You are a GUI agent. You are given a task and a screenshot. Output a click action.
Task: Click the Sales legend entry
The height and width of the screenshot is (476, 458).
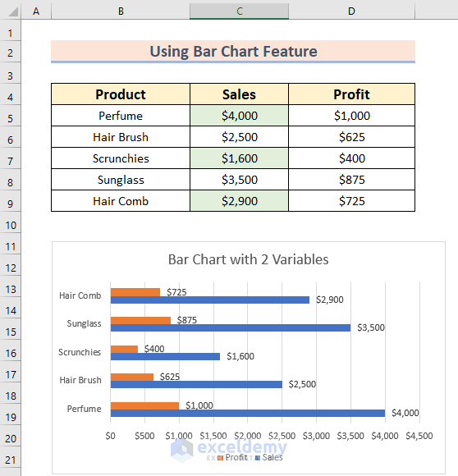pyautogui.click(x=269, y=457)
